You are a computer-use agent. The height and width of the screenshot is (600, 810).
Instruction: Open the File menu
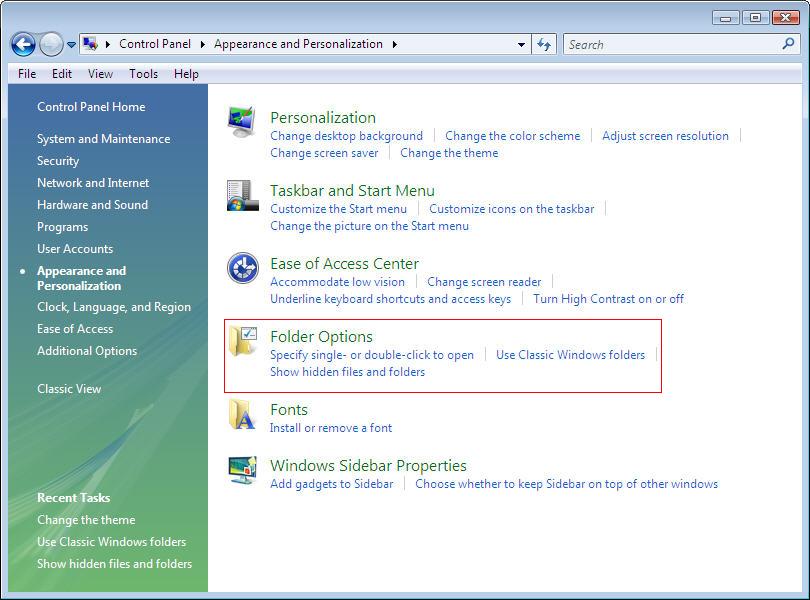click(x=27, y=74)
